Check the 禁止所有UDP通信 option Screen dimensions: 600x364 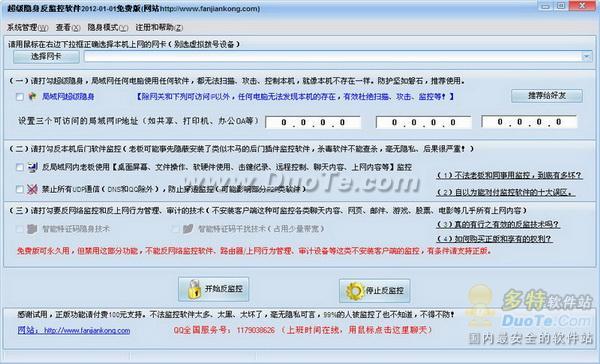coord(20,189)
